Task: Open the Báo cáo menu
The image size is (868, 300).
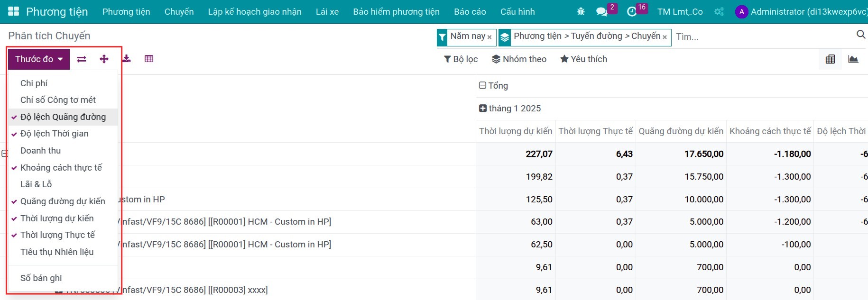Action: pyautogui.click(x=470, y=12)
